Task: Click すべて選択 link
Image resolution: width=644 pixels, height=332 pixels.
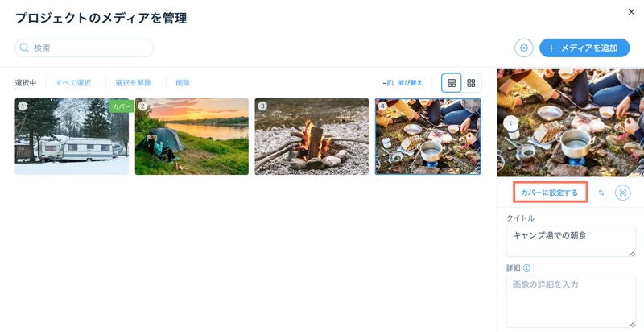Action: coord(73,83)
